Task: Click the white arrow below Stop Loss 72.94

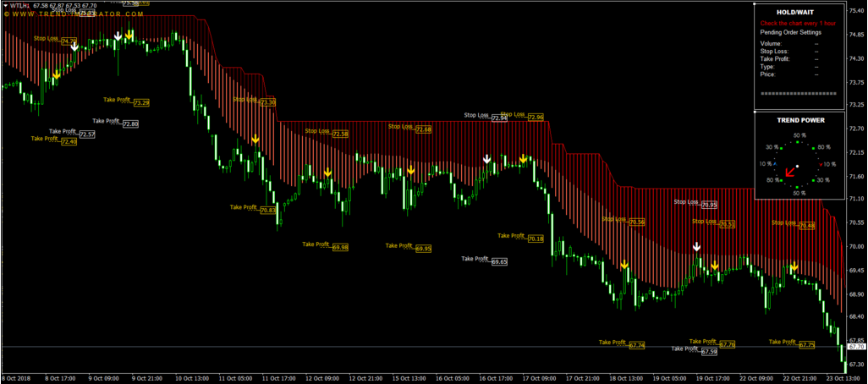Action: pos(486,158)
